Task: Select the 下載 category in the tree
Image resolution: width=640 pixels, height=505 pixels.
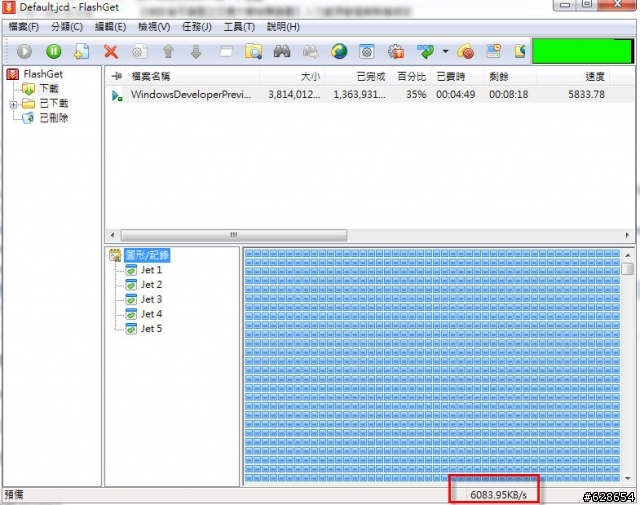Action: click(49, 88)
